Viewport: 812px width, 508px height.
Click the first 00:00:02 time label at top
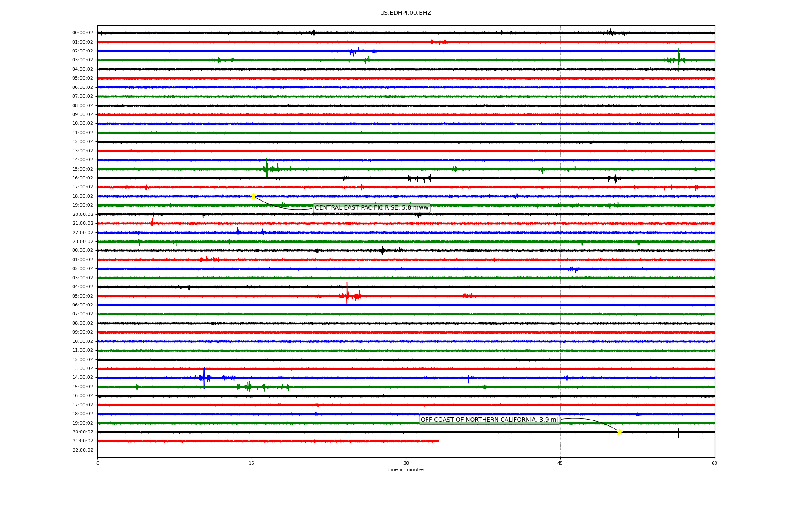[82, 33]
